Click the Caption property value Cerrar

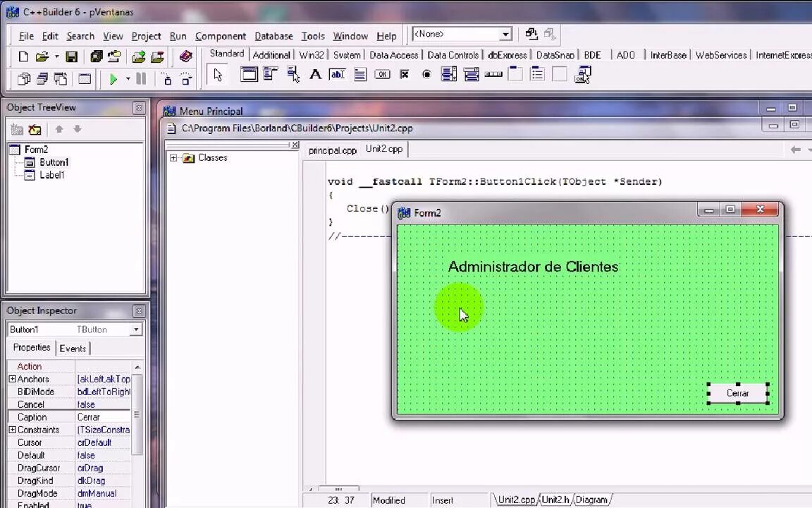click(x=102, y=417)
